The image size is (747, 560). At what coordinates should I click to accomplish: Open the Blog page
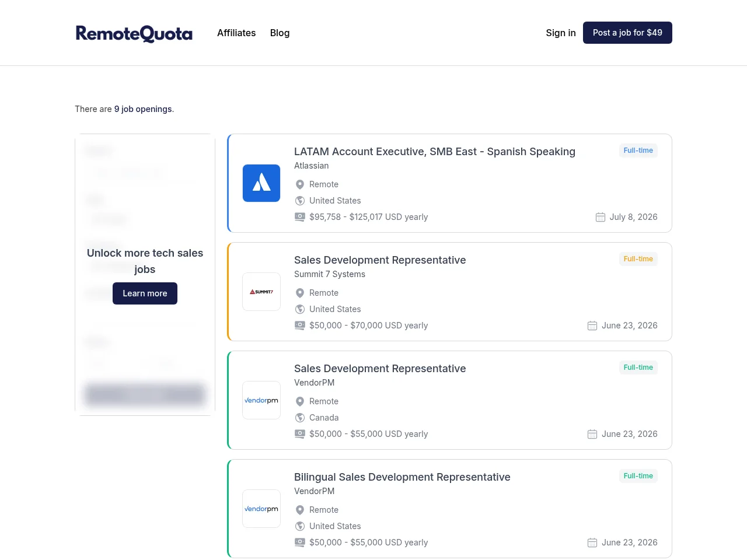pyautogui.click(x=280, y=33)
